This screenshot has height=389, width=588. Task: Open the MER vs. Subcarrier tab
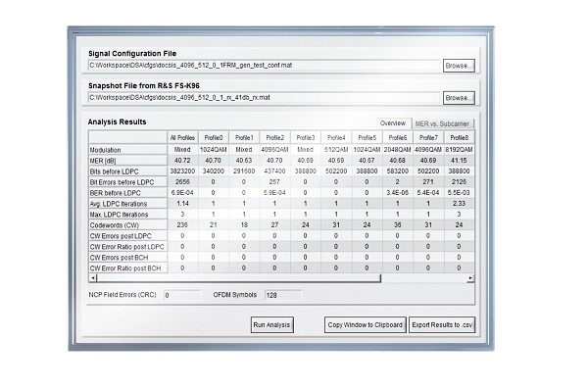[443, 123]
